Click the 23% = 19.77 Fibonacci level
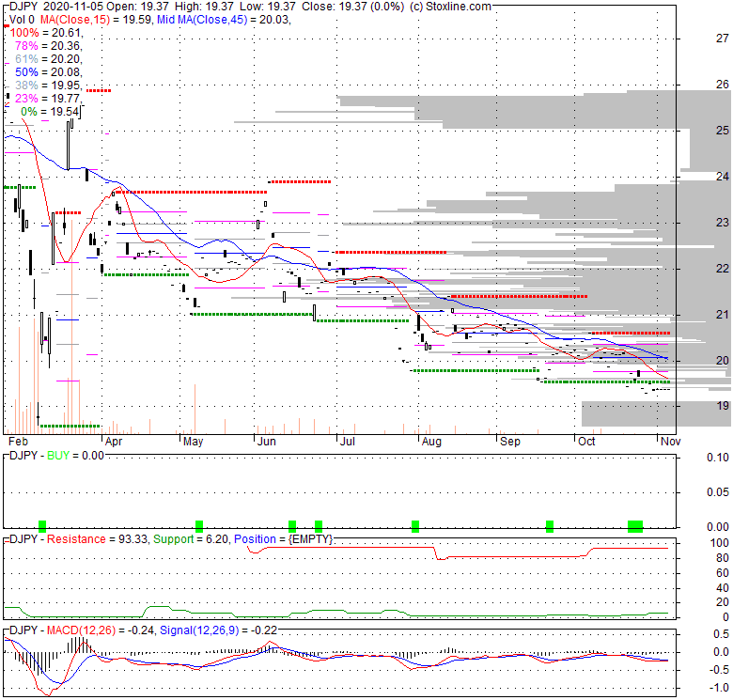The height and width of the screenshot is (700, 733). [49, 98]
